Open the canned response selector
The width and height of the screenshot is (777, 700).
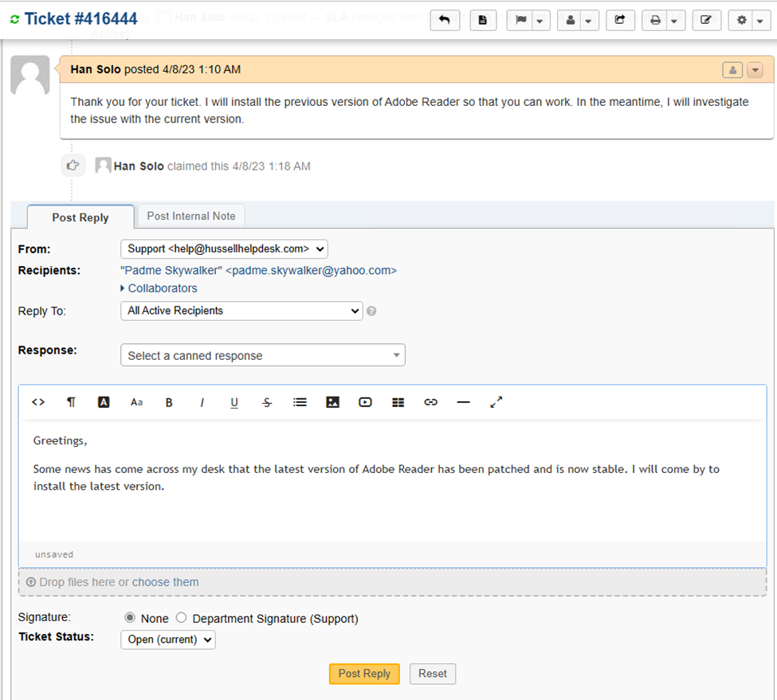pyautogui.click(x=262, y=354)
